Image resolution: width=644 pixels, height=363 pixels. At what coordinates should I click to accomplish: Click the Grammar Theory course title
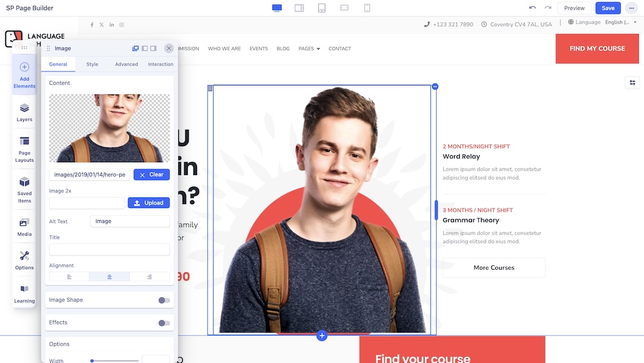coord(471,220)
